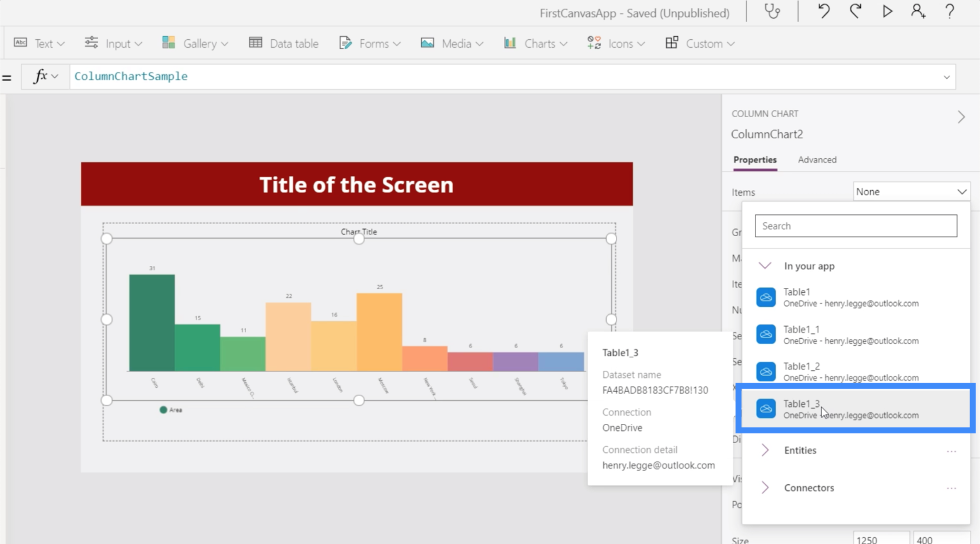Click the OneDrive icon beside Table1_2
980x544 pixels.
[x=766, y=371]
